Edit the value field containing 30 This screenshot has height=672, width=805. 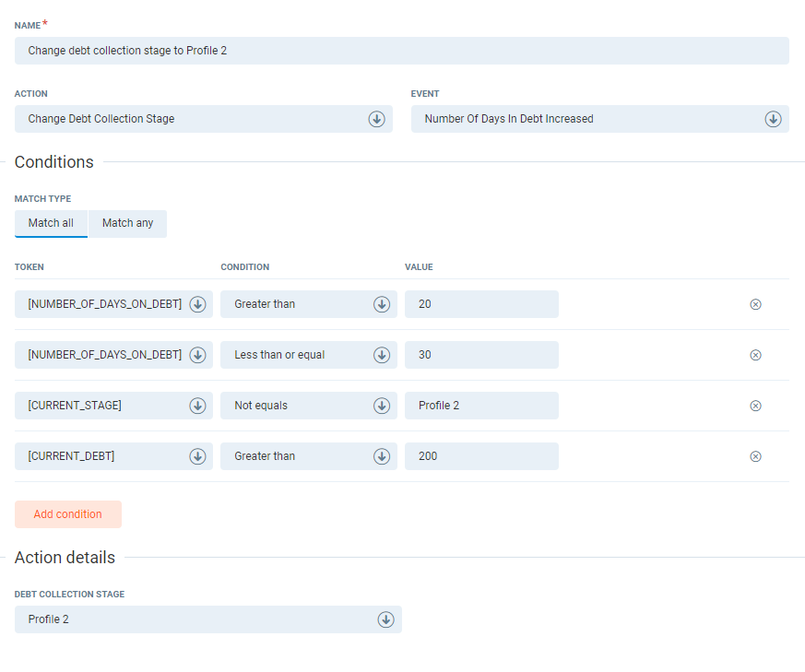pyautogui.click(x=481, y=355)
